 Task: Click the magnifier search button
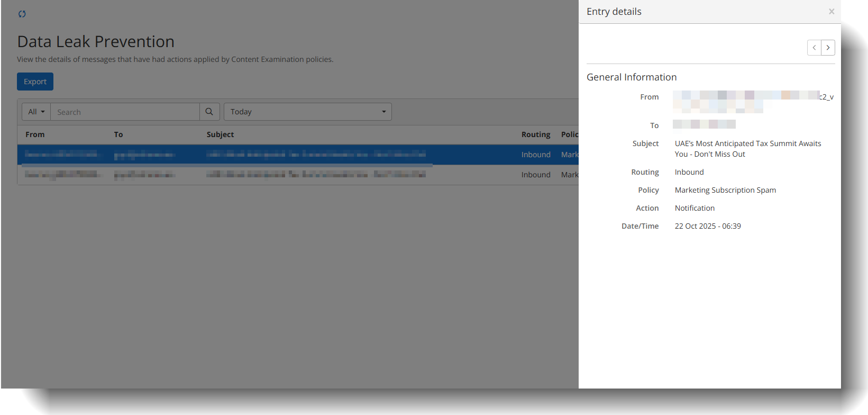click(x=209, y=112)
